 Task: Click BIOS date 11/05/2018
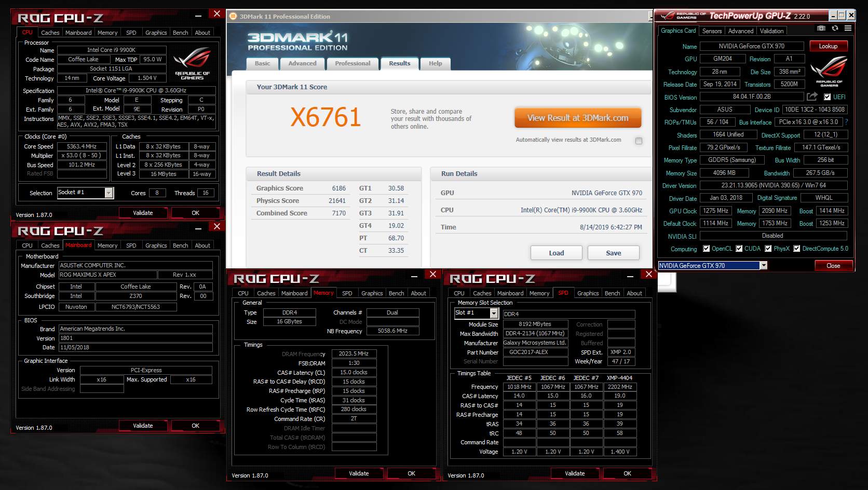click(135, 348)
